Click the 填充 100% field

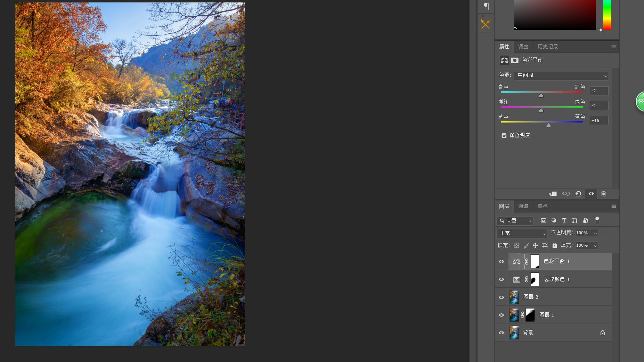[x=584, y=246]
